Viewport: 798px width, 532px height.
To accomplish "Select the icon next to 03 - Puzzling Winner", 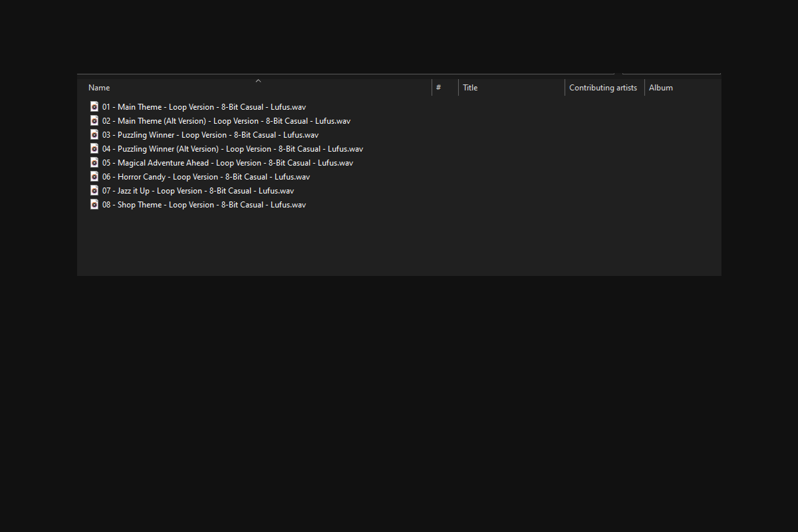I will point(94,134).
